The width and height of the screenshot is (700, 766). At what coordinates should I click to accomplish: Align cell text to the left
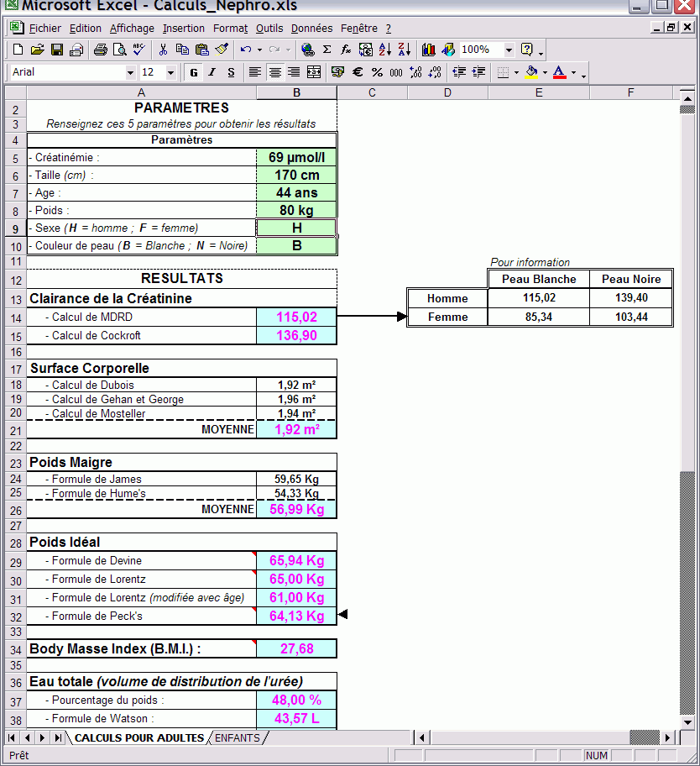pos(254,72)
